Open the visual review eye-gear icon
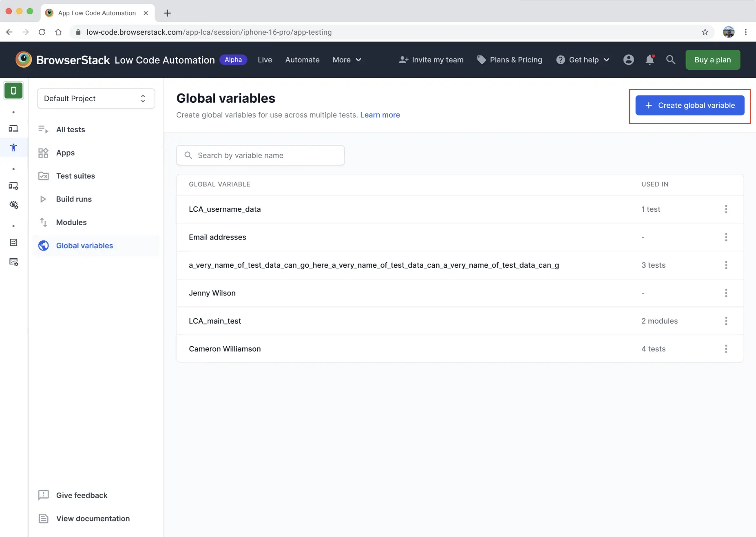Viewport: 756px width, 537px height. (x=13, y=204)
